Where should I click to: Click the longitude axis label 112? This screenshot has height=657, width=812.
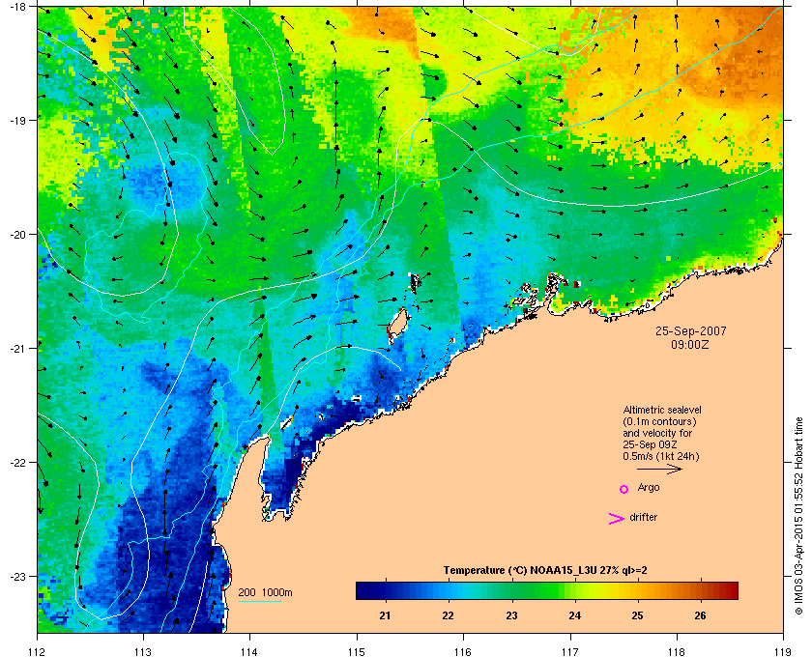(38, 651)
